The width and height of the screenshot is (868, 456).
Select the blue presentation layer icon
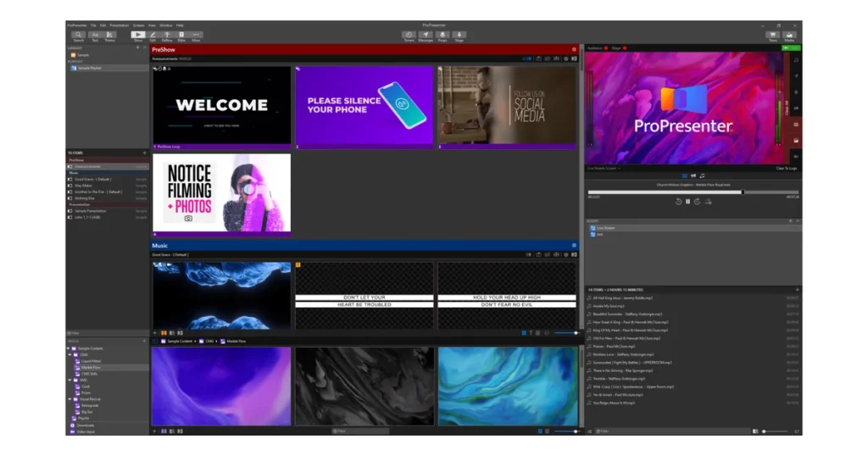(x=685, y=176)
